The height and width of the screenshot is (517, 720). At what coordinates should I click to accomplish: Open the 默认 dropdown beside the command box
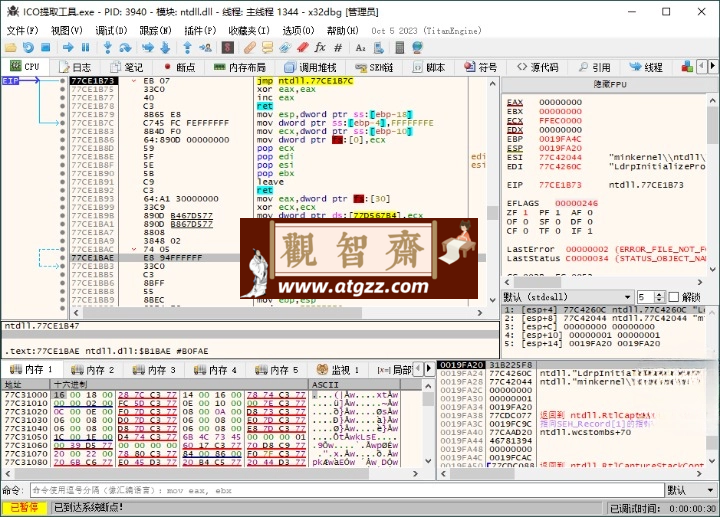coord(692,490)
